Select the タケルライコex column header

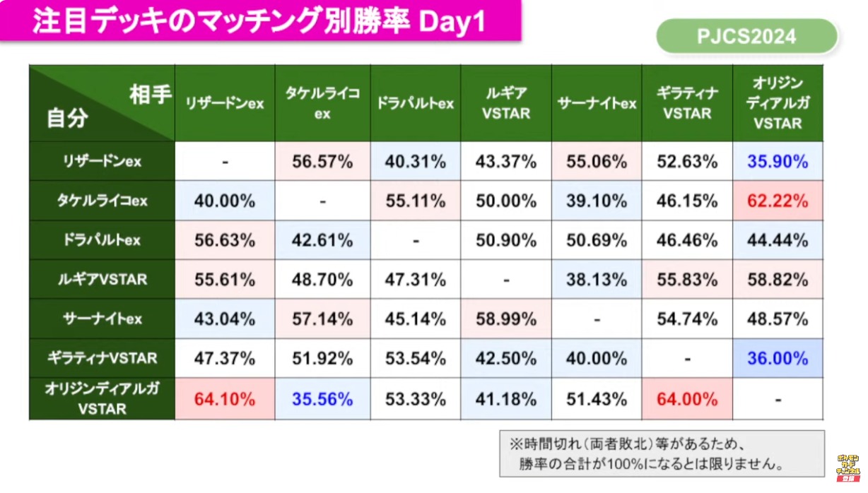click(322, 103)
